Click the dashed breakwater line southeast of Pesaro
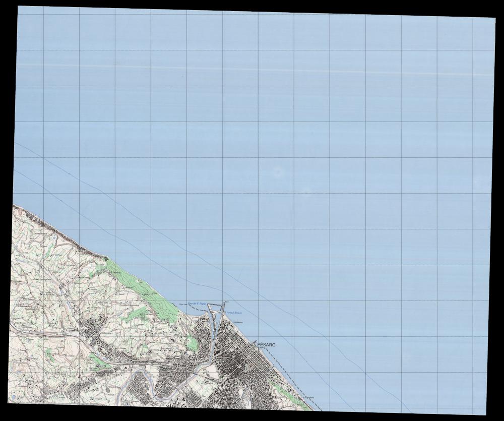 point(280,364)
